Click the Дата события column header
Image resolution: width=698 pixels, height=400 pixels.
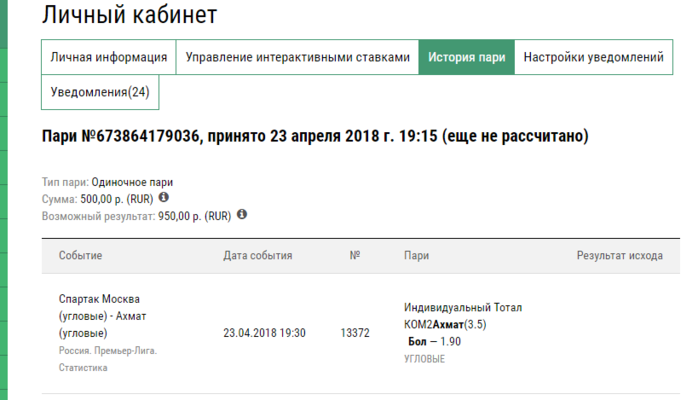pos(257,256)
